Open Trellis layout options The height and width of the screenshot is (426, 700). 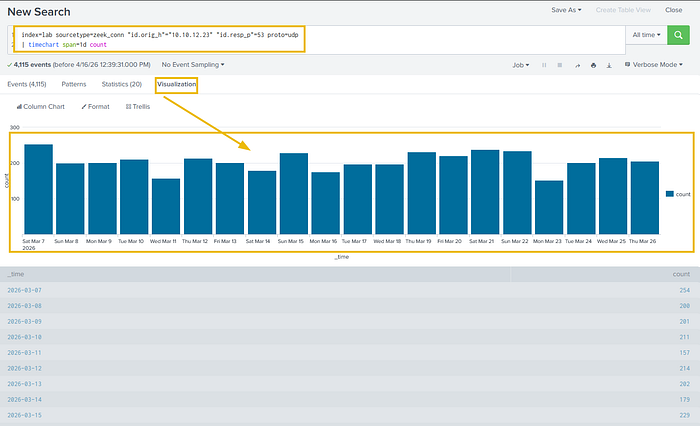coord(138,107)
